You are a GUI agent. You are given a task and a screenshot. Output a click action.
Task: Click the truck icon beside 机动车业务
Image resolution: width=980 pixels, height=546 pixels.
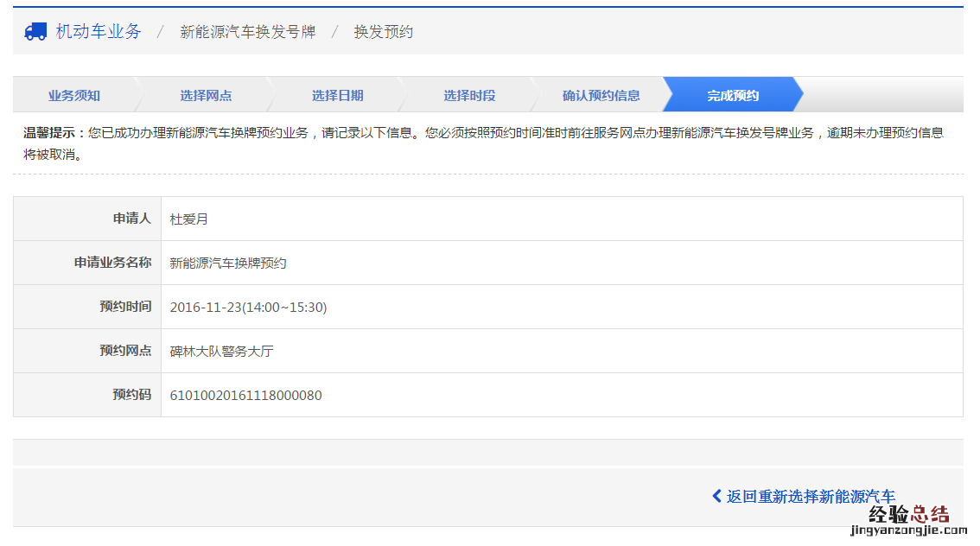coord(35,32)
